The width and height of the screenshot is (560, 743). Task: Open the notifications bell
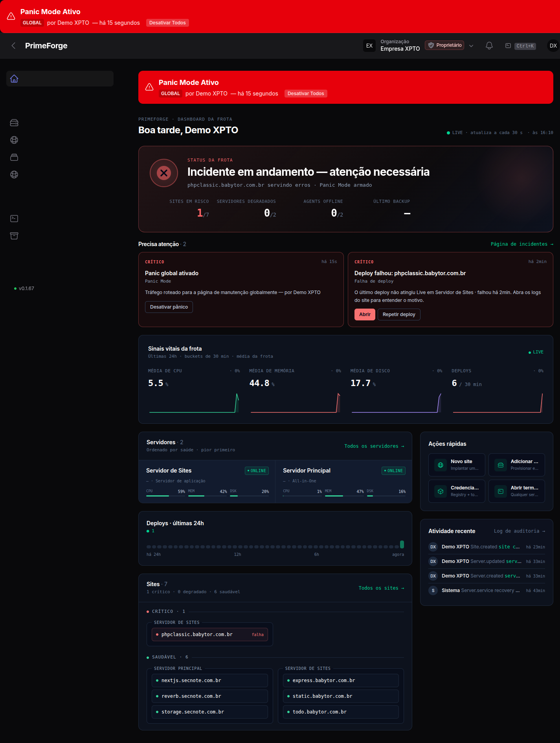click(x=489, y=46)
